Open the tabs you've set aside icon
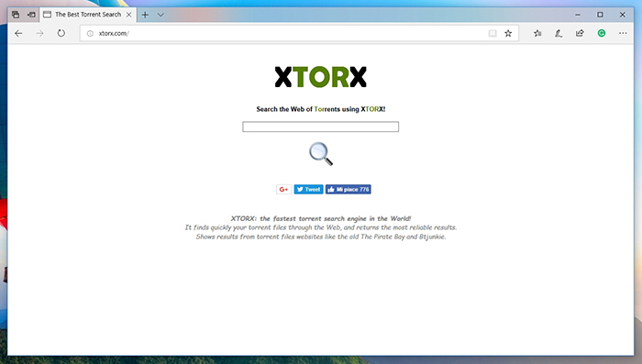The width and height of the screenshot is (642, 364). pos(16,15)
